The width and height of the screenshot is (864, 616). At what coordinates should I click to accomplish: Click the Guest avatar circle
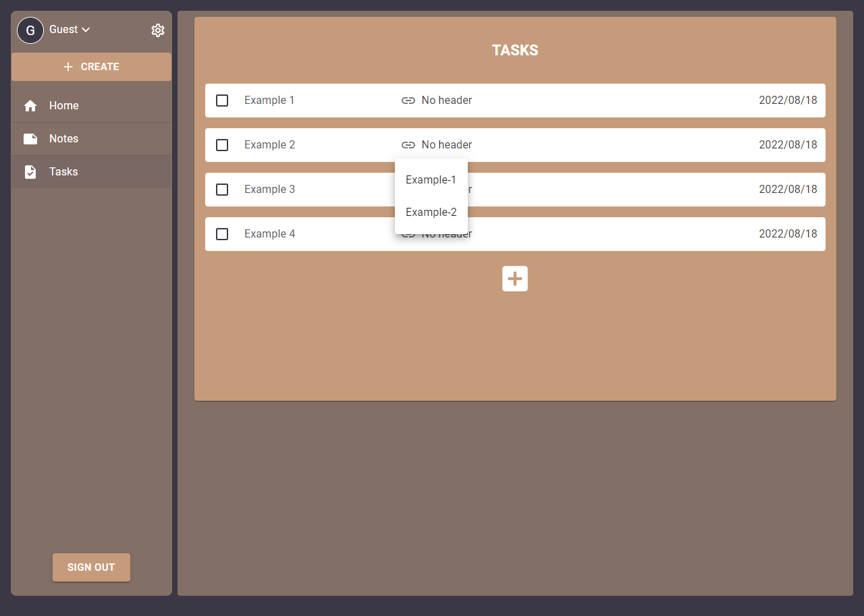click(x=30, y=30)
